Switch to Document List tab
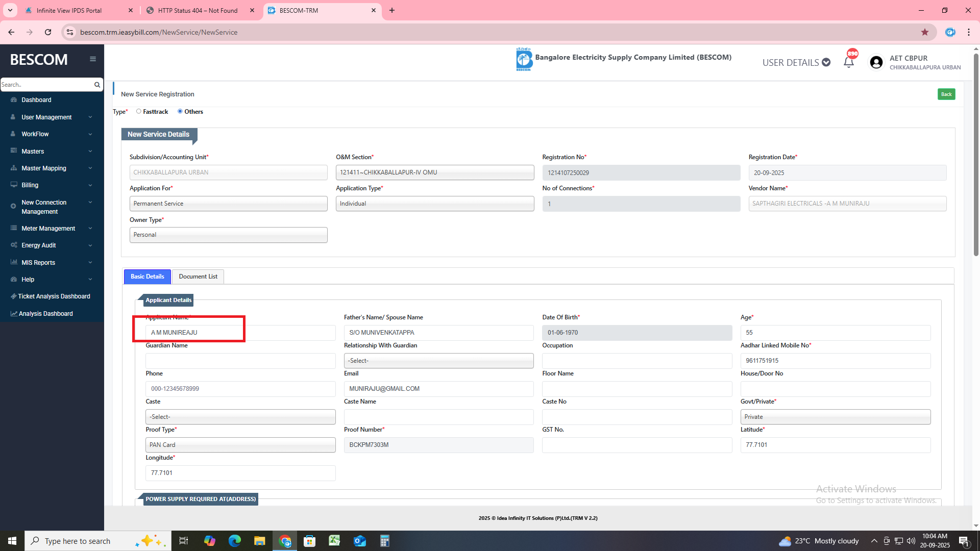The height and width of the screenshot is (551, 980). click(x=198, y=277)
